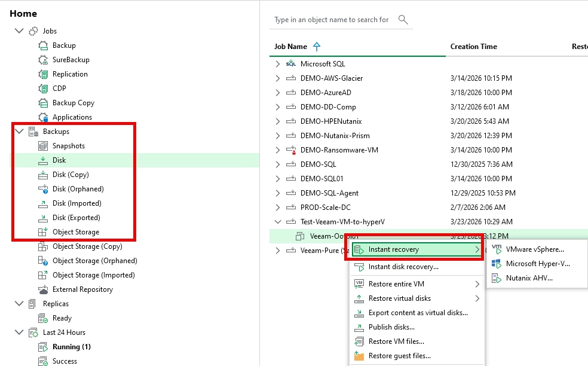588x366 pixels.
Task: Open the Instant recovery submenu
Action: coord(416,249)
